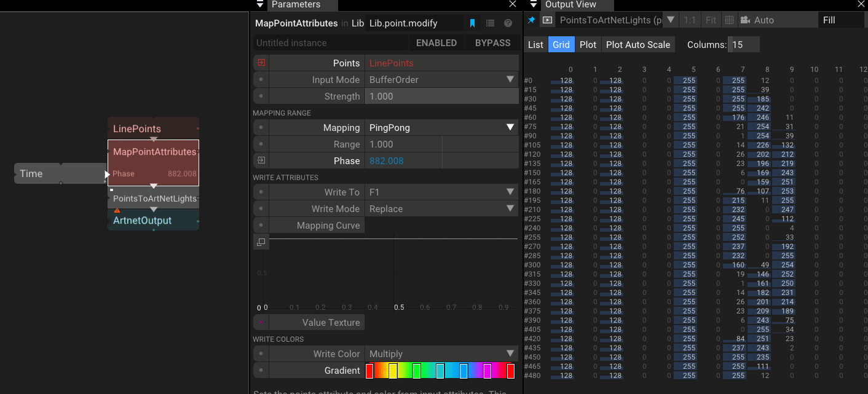This screenshot has width=868, height=394.
Task: Select the ArtnetOutput node in the graph
Action: [x=143, y=221]
